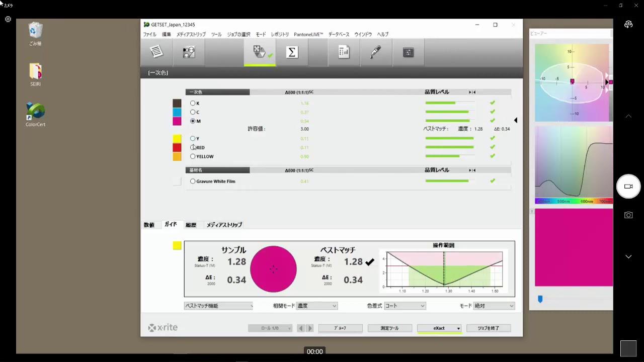Screen dimensions: 644x362
Task: Open the Sigma summary toolbar icon
Action: click(x=292, y=52)
